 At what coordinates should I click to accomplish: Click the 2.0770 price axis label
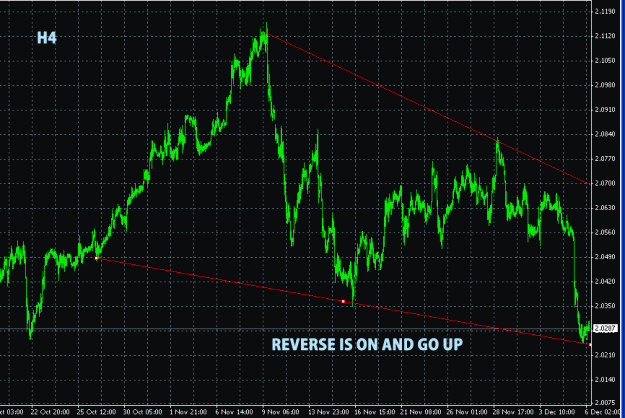pos(605,159)
